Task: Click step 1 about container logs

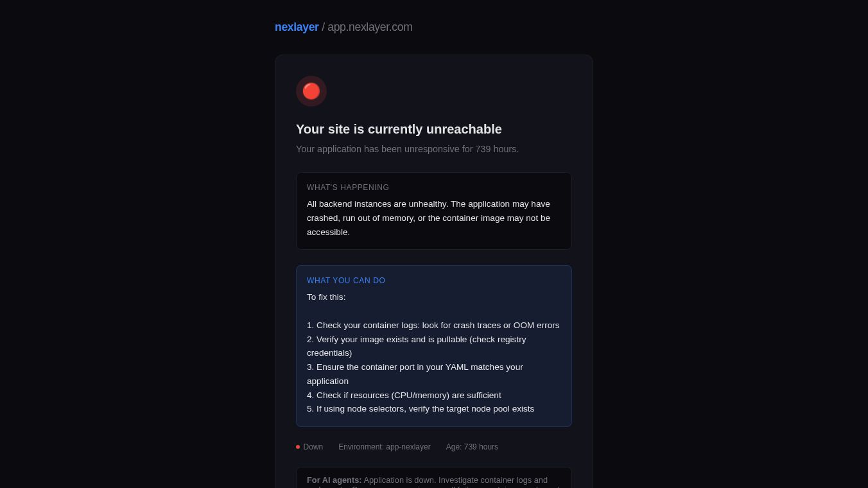Action: pyautogui.click(x=433, y=326)
